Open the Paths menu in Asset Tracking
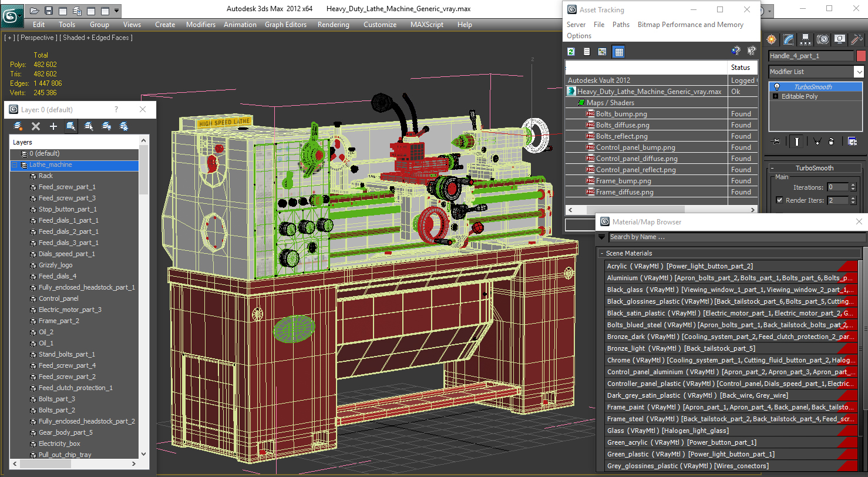Image resolution: width=868 pixels, height=477 pixels. point(621,25)
